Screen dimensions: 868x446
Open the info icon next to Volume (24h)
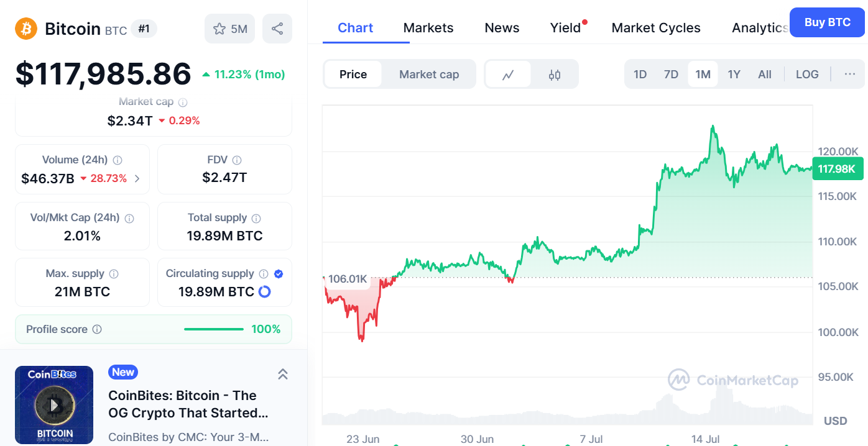118,160
